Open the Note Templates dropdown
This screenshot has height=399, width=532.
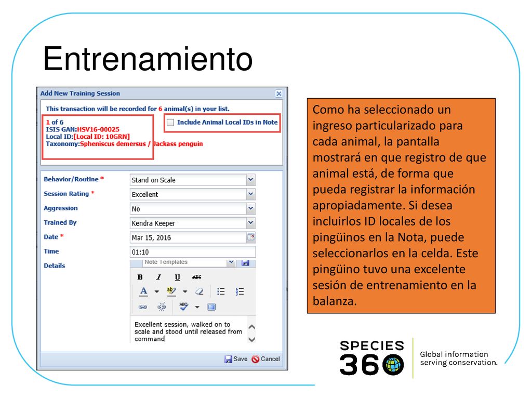point(231,262)
